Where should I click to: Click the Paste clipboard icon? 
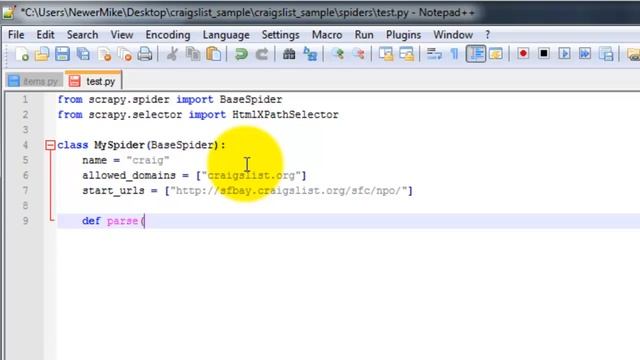[213, 54]
